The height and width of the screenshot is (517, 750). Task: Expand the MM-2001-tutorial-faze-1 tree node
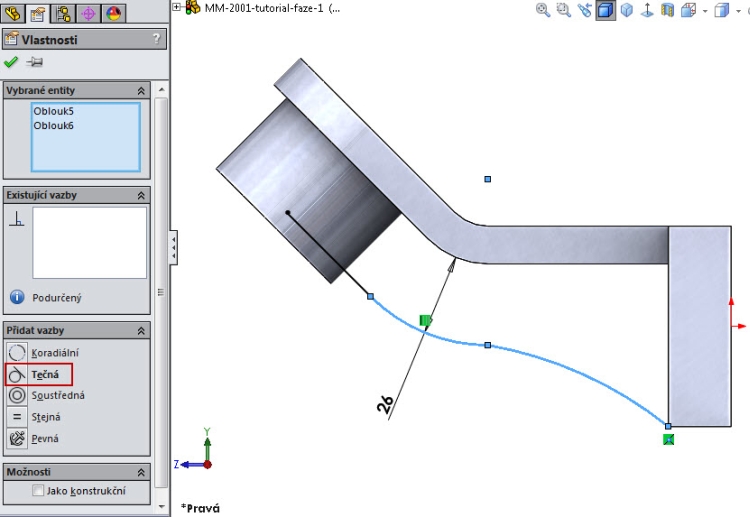tap(177, 7)
